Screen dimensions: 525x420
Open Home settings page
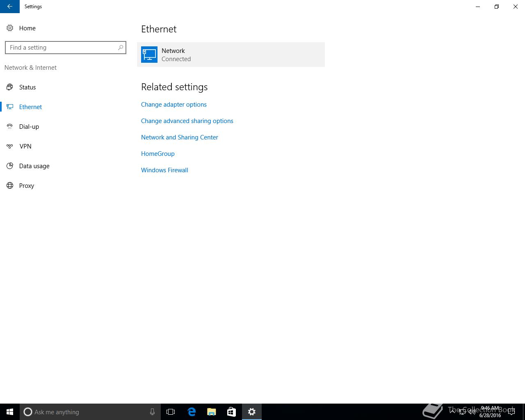66,28
